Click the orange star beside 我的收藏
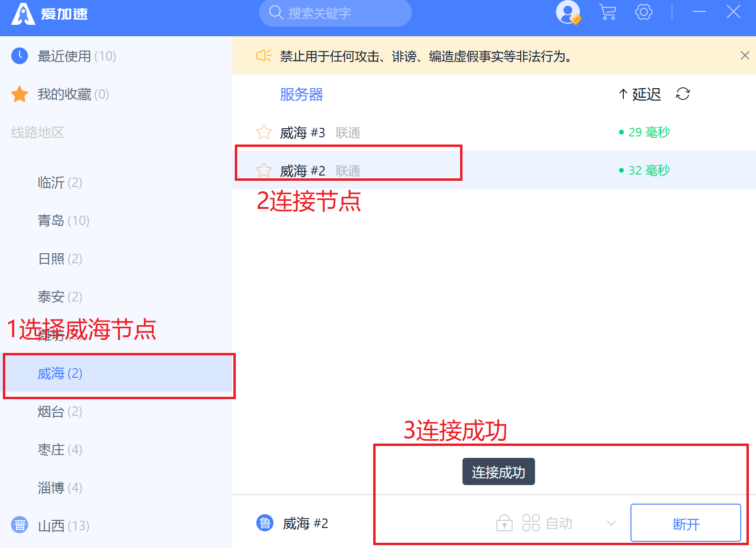 click(20, 94)
